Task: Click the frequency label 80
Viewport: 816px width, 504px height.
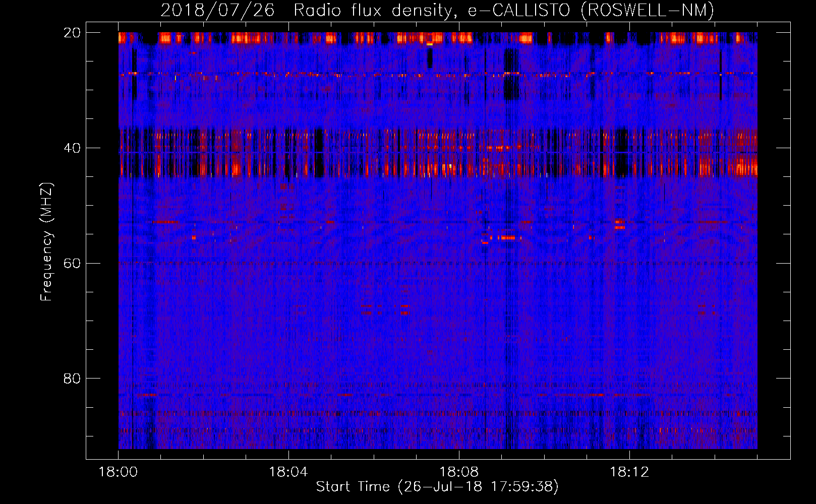Action: tap(72, 379)
